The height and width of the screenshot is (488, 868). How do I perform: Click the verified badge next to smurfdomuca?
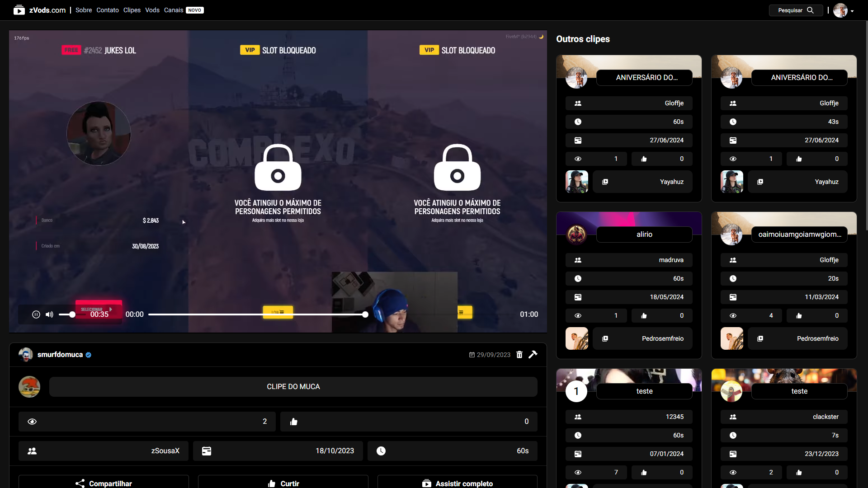point(89,355)
